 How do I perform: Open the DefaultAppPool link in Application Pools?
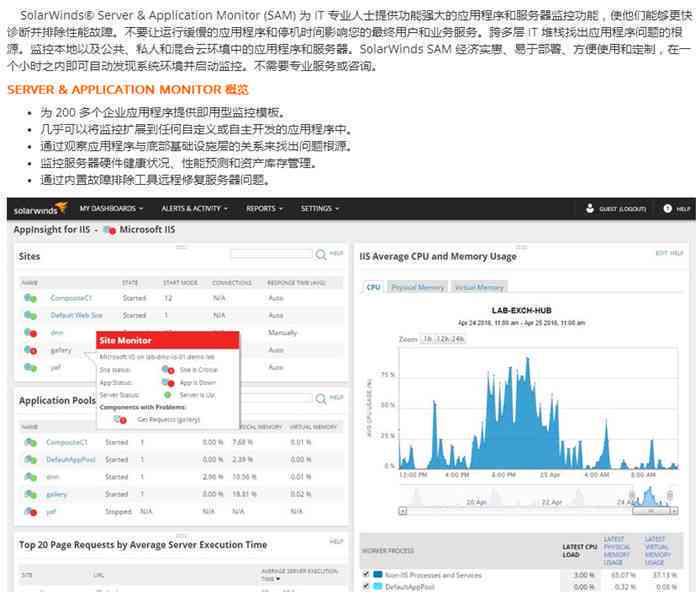pyautogui.click(x=71, y=461)
